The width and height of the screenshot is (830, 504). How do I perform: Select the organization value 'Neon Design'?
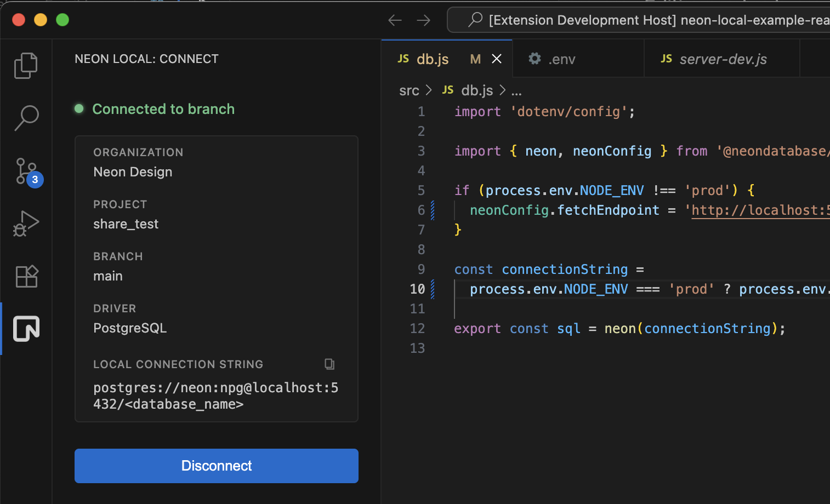(133, 172)
